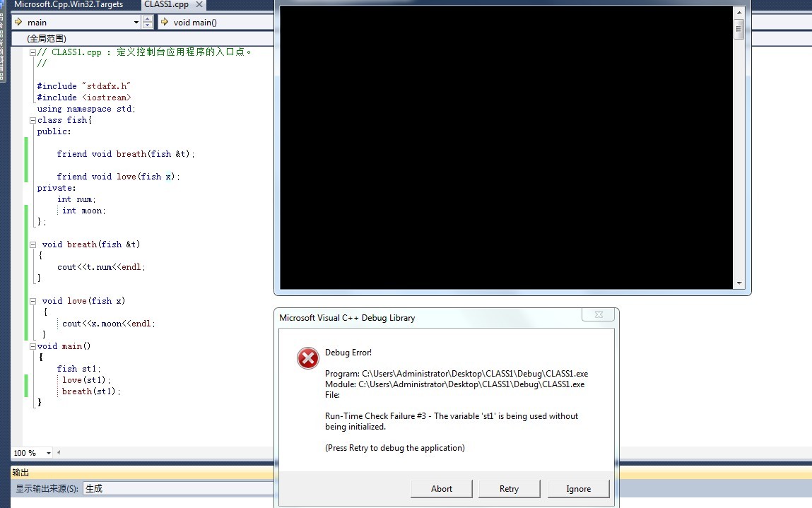Click the Run-Time Check Failure #3 message
Image resolution: width=812 pixels, height=508 pixels.
(x=452, y=422)
